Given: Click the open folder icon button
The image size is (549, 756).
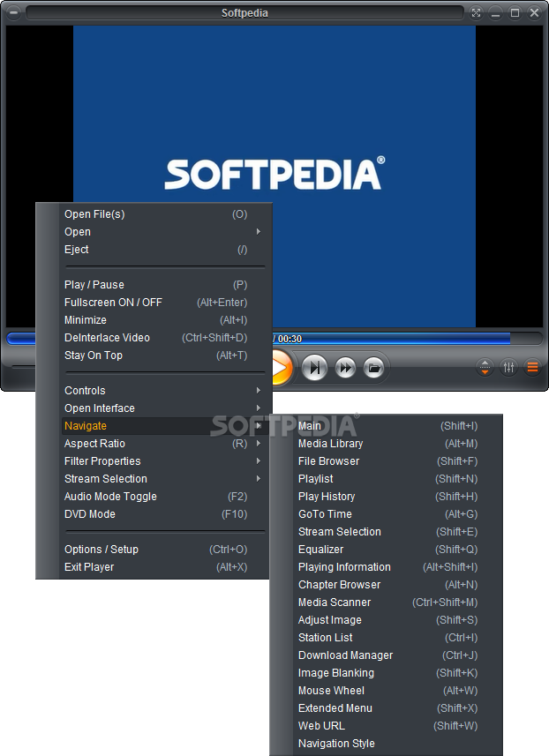Looking at the screenshot, I should 373,368.
